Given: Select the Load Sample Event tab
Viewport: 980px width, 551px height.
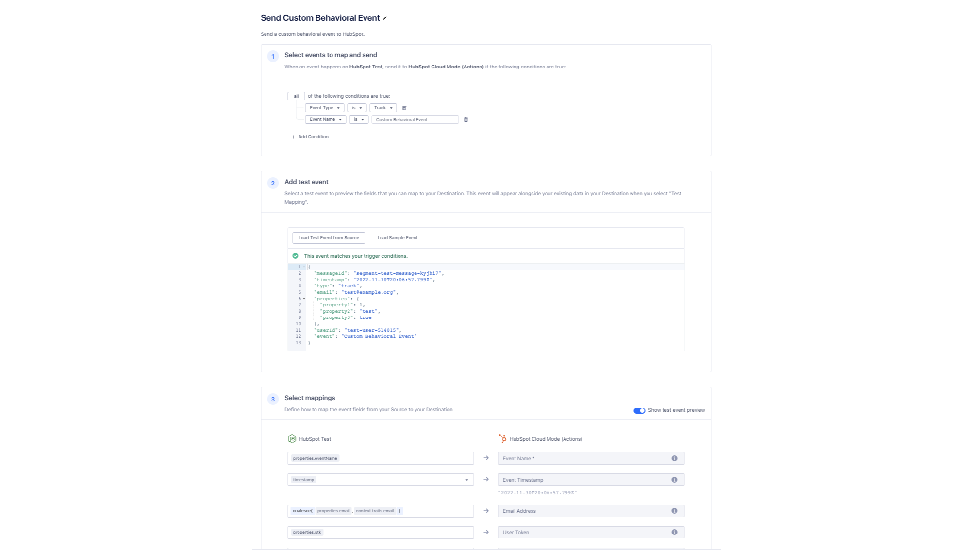Looking at the screenshot, I should click(397, 238).
